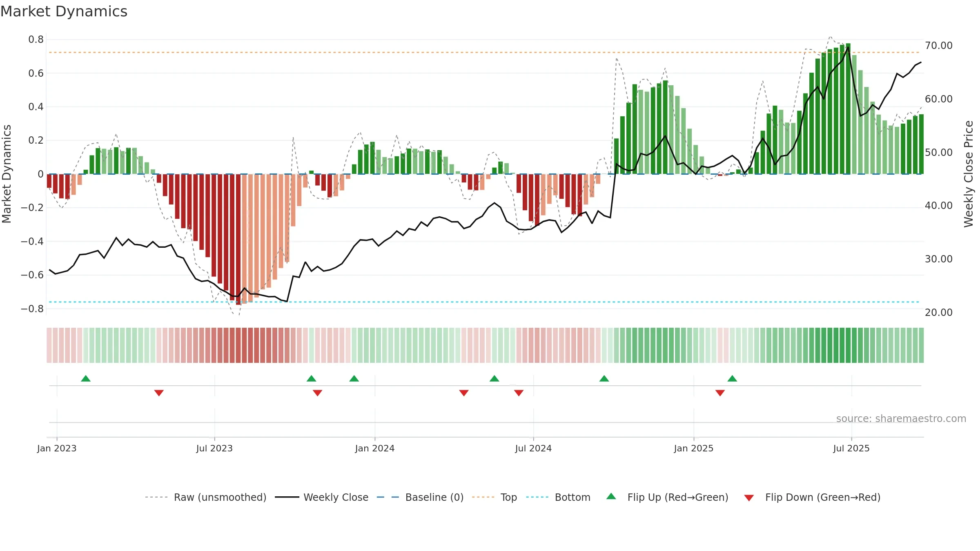This screenshot has height=551, width=980.
Task: Click the '0' left axis tick label
Action: [40, 174]
